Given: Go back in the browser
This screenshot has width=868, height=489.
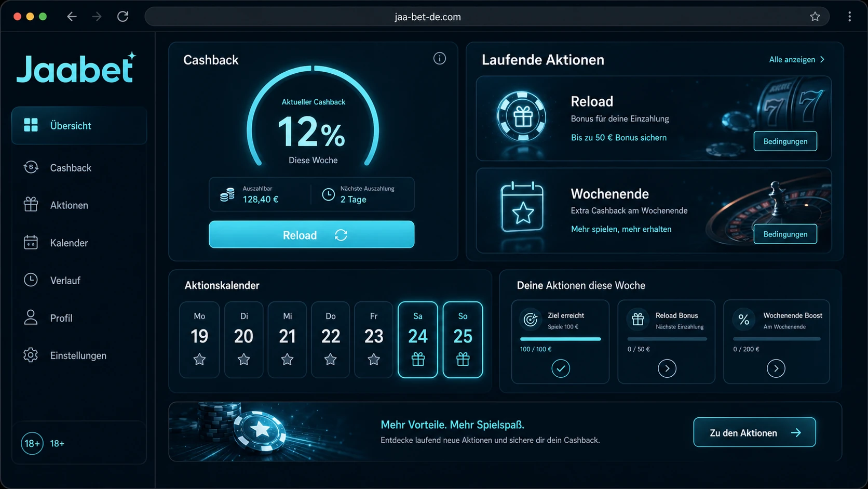Looking at the screenshot, I should point(72,17).
